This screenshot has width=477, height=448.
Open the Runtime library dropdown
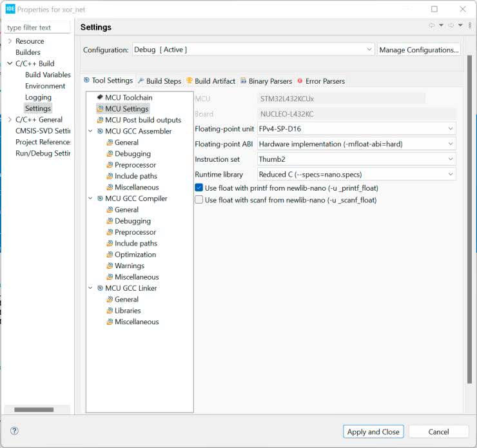coord(356,174)
